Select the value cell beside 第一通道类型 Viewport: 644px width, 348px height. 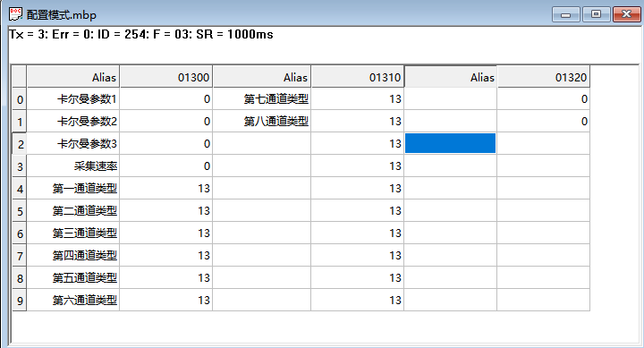[x=166, y=188]
